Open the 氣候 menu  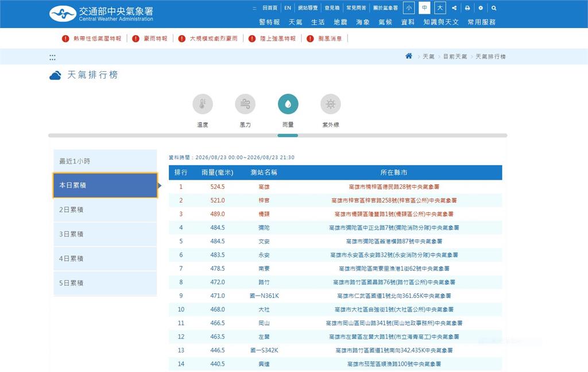(x=385, y=22)
